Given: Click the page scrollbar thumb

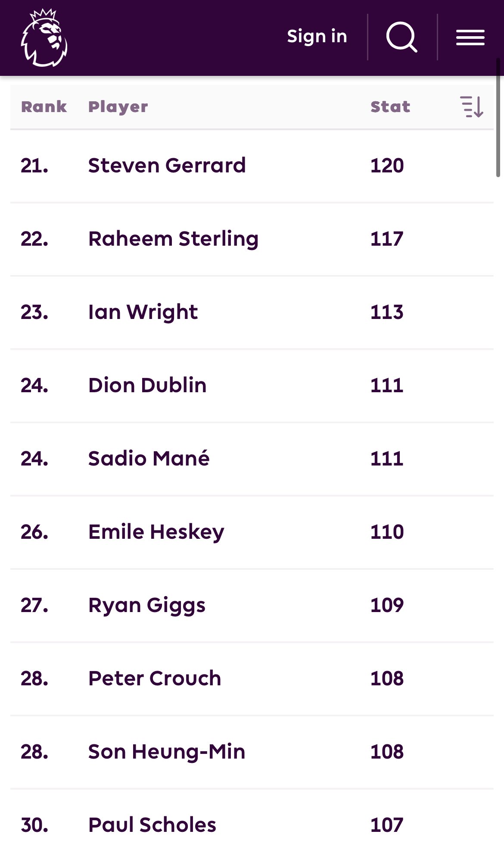Looking at the screenshot, I should (x=498, y=117).
